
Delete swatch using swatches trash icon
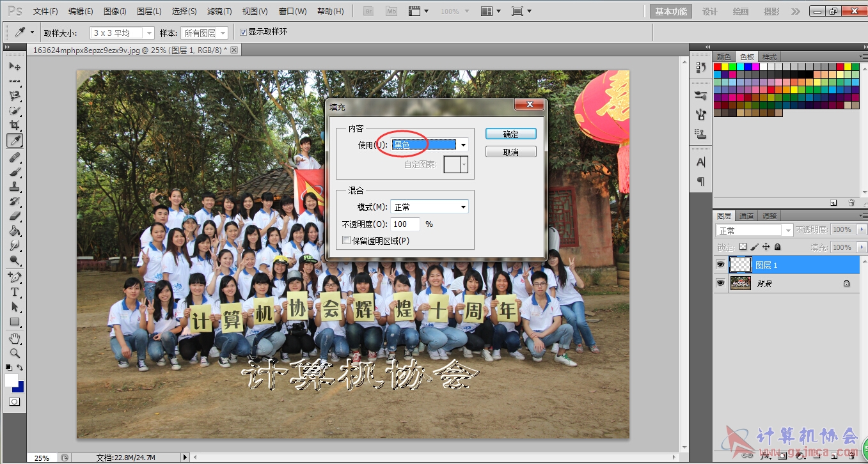point(851,203)
